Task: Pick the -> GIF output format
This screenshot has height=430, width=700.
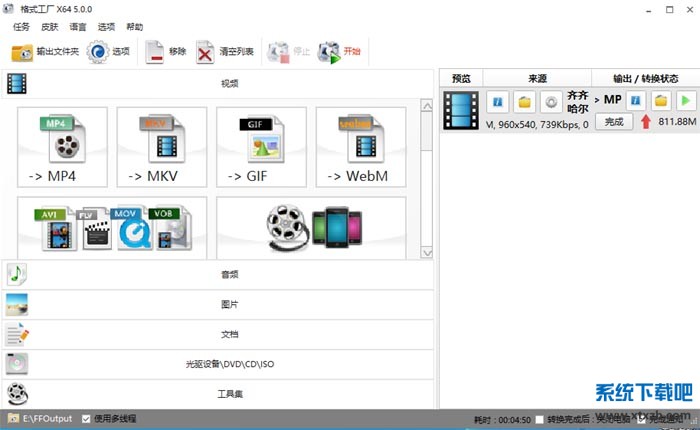Action: [261, 147]
